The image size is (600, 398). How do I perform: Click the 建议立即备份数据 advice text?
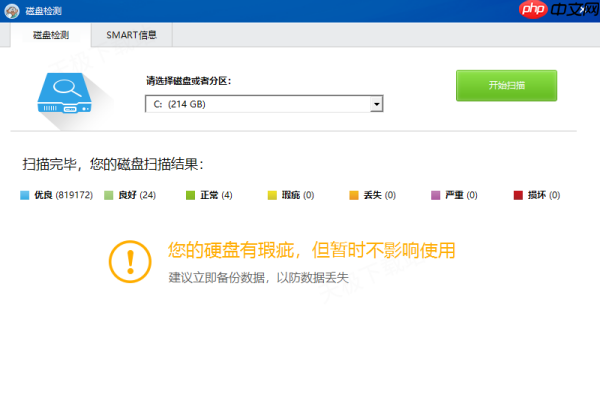259,277
